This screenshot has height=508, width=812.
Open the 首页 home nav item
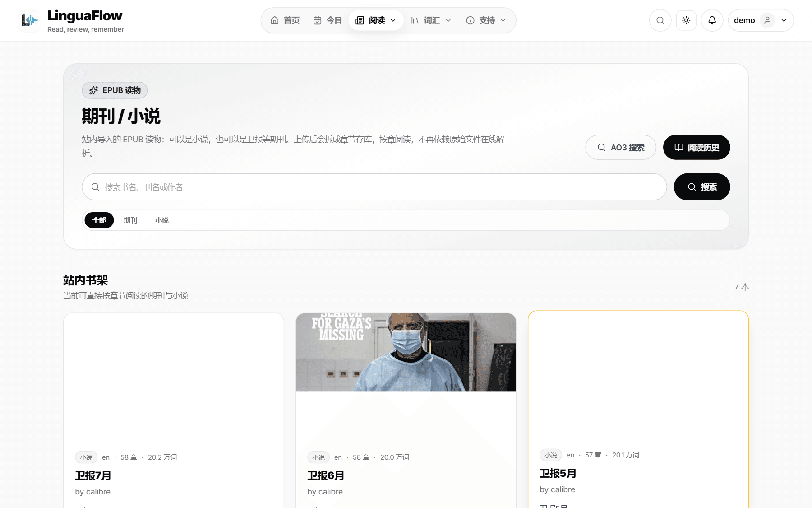285,20
